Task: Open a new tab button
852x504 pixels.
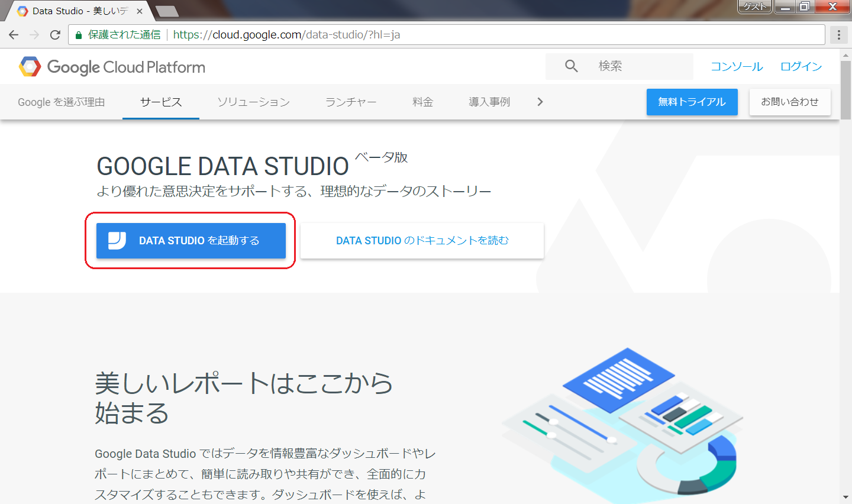Action: (x=167, y=11)
